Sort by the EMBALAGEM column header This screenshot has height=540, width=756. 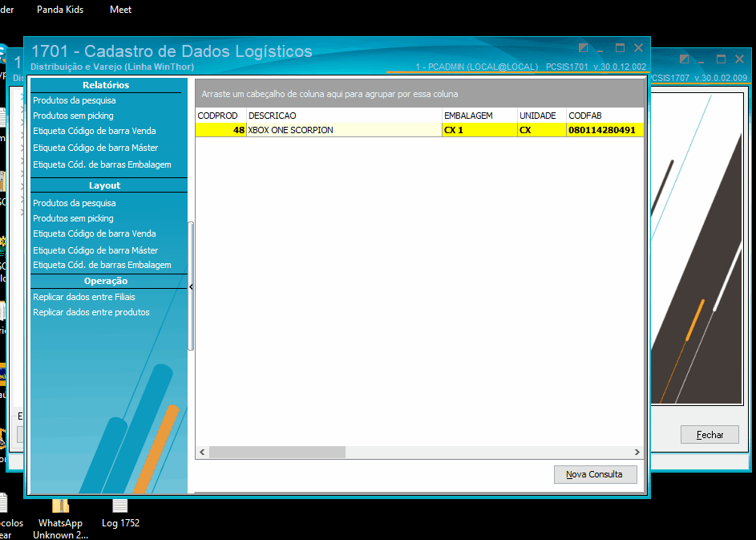479,116
